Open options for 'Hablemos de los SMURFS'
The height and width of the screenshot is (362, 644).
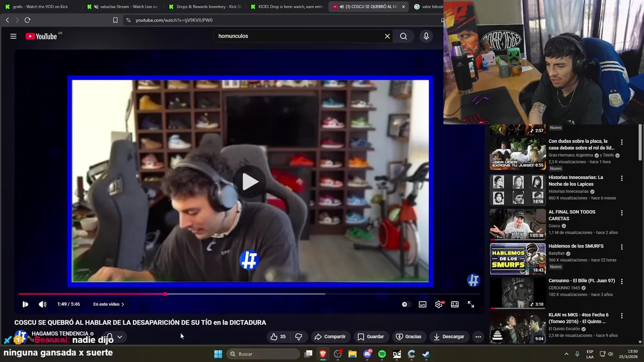point(621,247)
